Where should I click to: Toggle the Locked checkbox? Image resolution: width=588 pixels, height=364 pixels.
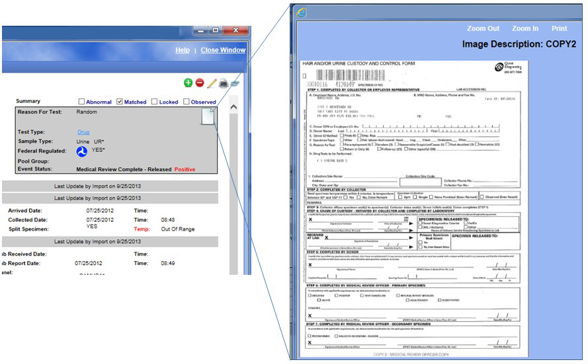click(155, 102)
